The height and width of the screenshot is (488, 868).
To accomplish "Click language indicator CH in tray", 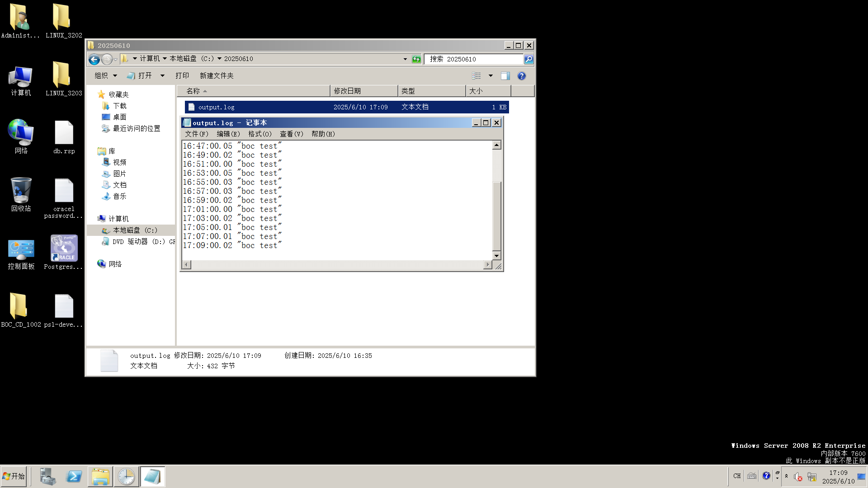I will 737,476.
